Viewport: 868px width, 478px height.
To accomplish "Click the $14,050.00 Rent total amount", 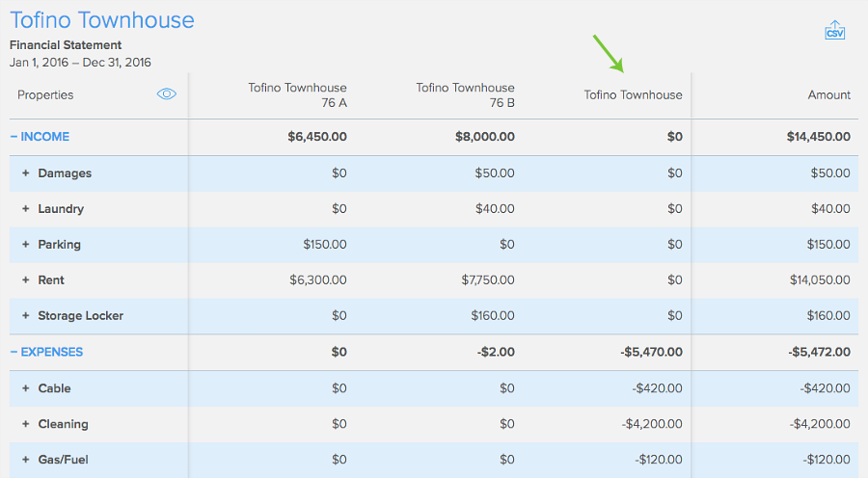I will click(820, 279).
